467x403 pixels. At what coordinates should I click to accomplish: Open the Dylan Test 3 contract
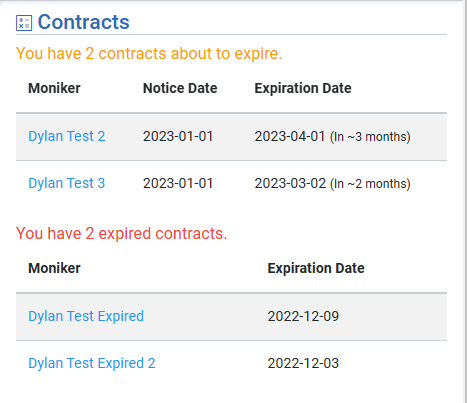click(67, 183)
